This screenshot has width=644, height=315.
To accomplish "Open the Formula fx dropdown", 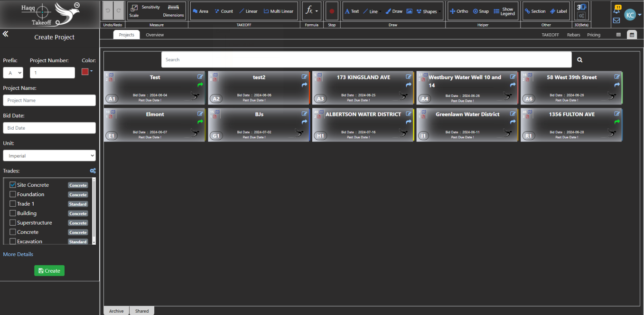I will pos(311,11).
